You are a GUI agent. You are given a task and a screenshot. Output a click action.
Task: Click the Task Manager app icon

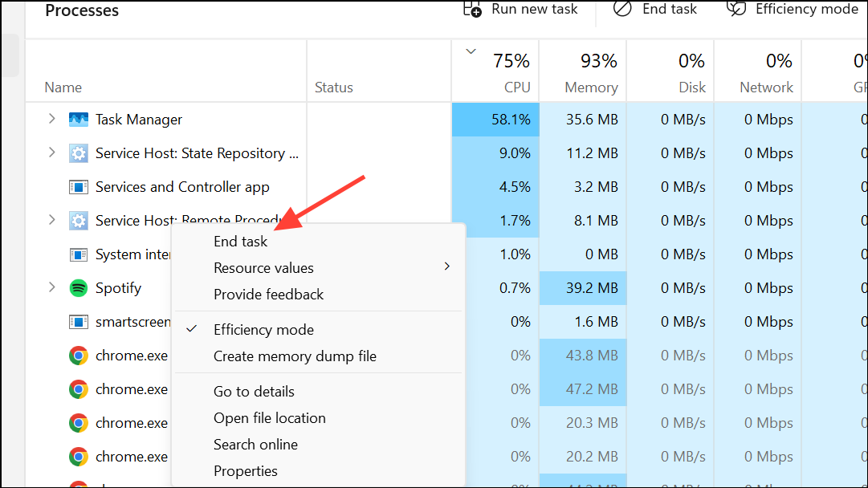click(x=78, y=119)
